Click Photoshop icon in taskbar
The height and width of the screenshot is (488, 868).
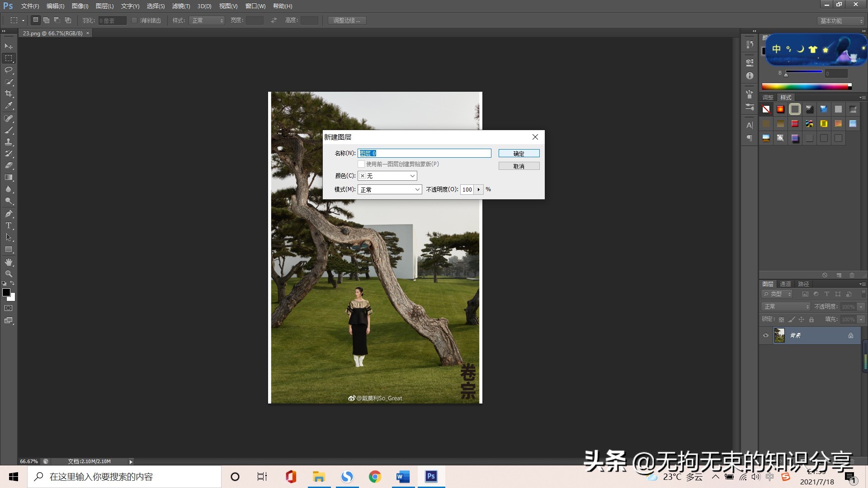431,476
